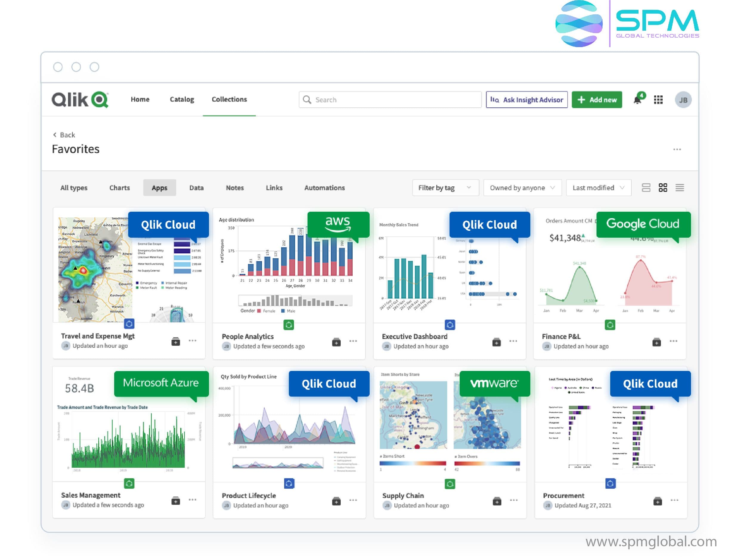739x560 pixels.
Task: Open Favorites collection more options menu
Action: (x=677, y=149)
